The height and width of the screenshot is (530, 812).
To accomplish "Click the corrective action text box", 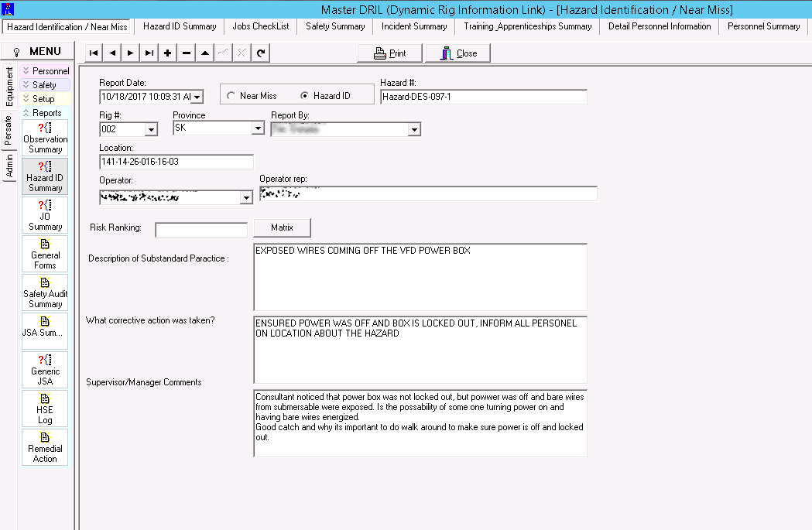I will 420,350.
